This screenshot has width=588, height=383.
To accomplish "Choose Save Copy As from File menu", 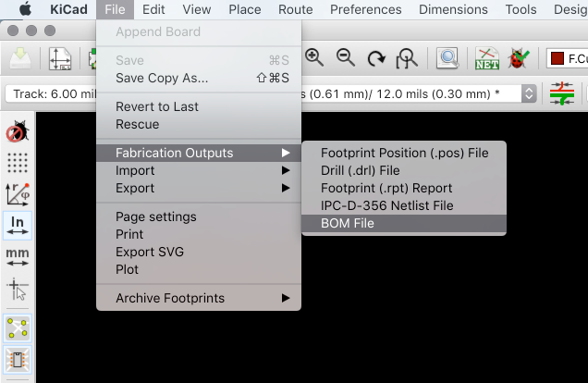I will point(199,78).
